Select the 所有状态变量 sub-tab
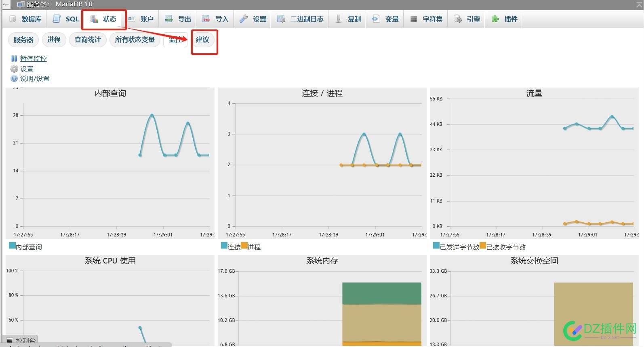Screen dimensions: 644x347 tap(135, 40)
